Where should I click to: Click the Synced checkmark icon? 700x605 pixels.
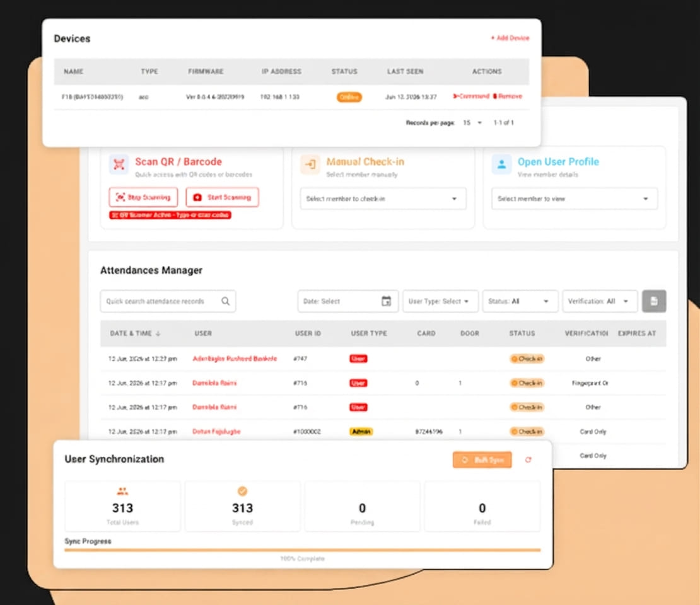pos(242,491)
